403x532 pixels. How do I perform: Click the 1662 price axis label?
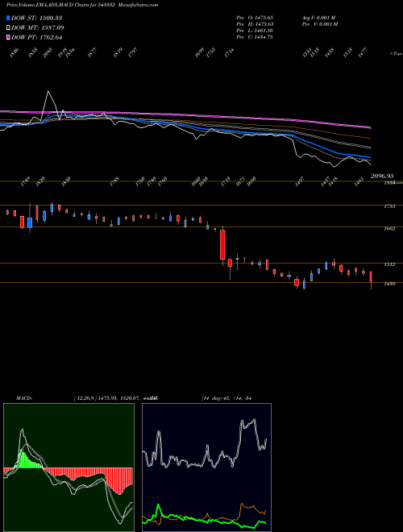coord(390,229)
